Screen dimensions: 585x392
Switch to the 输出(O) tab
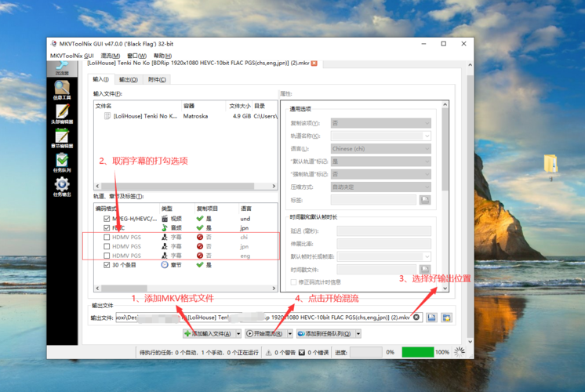(x=129, y=79)
